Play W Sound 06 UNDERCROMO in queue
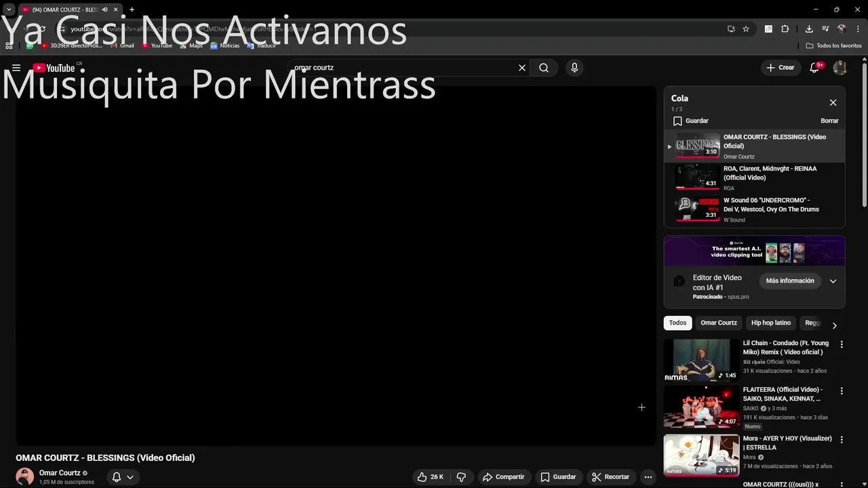Viewport: 868px width, 488px height. (755, 209)
